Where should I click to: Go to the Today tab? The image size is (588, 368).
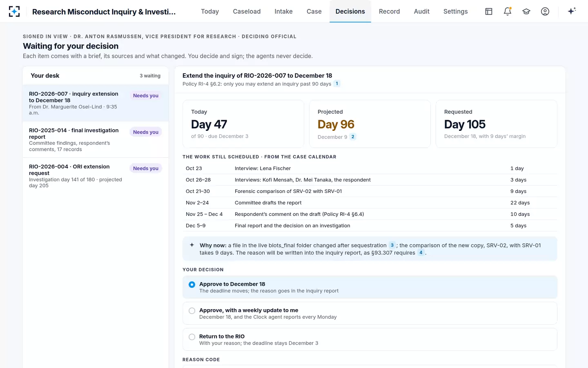pos(210,11)
